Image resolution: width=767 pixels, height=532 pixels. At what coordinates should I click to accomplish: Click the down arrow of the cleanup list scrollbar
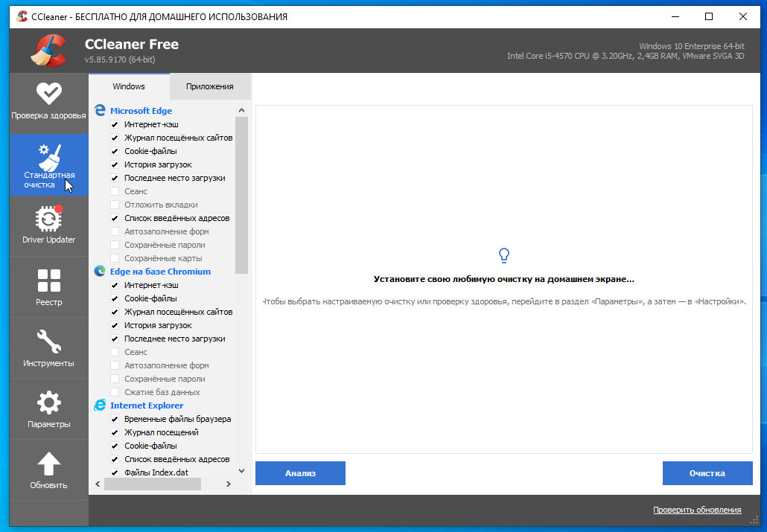(241, 470)
